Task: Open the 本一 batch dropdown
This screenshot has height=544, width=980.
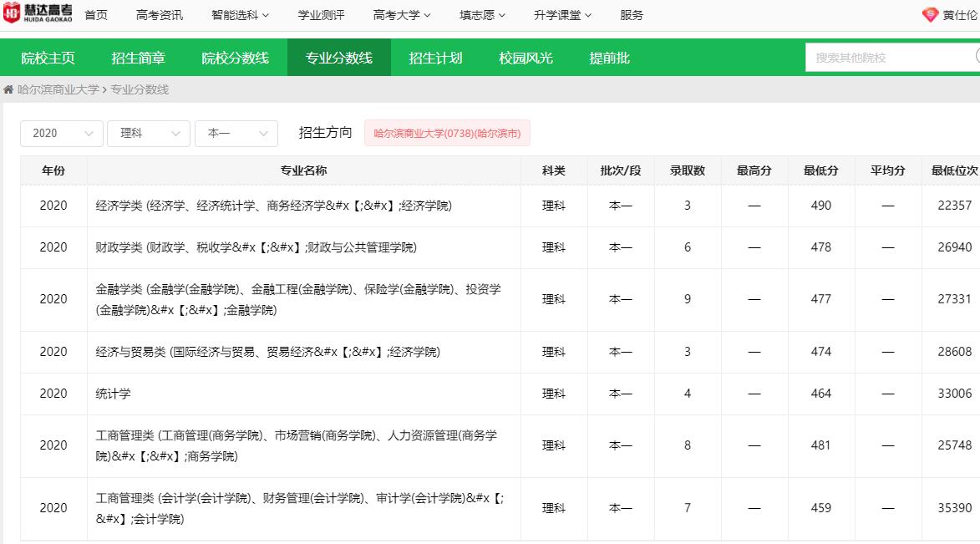Action: pyautogui.click(x=236, y=134)
